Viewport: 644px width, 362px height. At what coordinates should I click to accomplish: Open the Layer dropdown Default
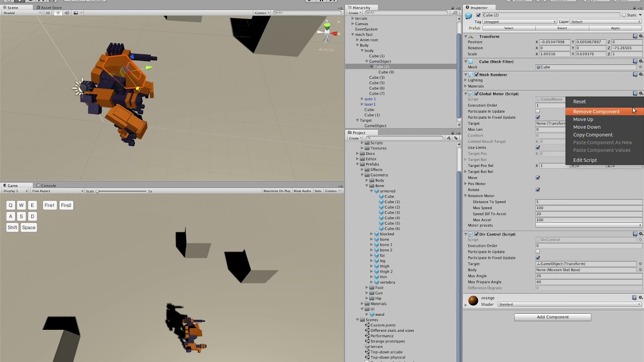pyautogui.click(x=606, y=22)
